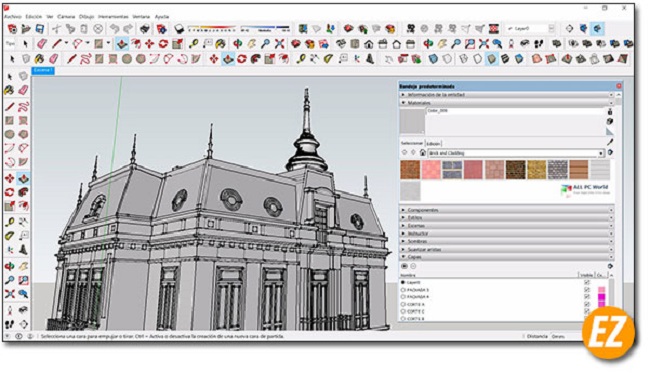Select the Tape Measure tool in the left palette
This screenshot has height=373, width=650.
[x=10, y=222]
